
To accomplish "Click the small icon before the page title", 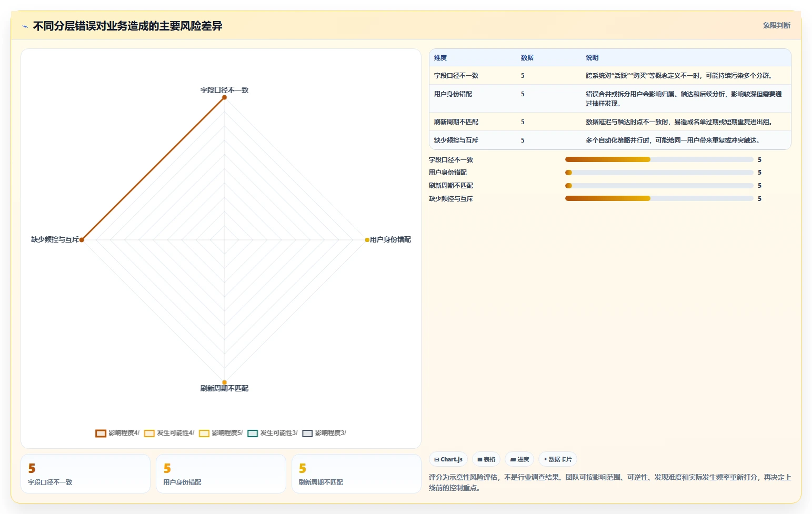I will pyautogui.click(x=25, y=26).
